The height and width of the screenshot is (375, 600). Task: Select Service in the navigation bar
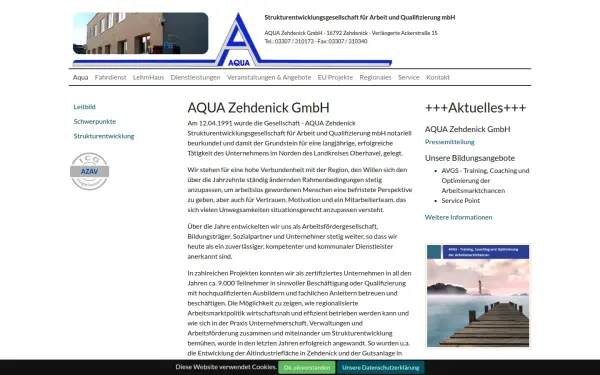pyautogui.click(x=409, y=77)
